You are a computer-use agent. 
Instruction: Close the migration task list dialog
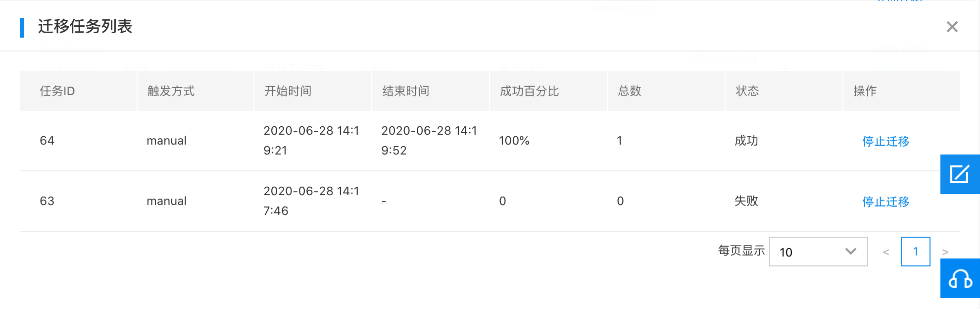(952, 27)
